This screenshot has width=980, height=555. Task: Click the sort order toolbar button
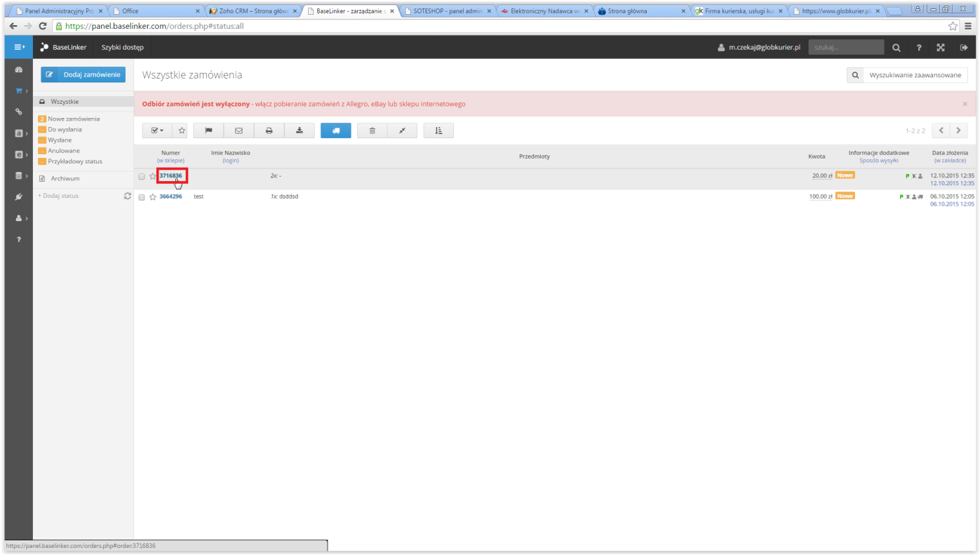coord(438,131)
